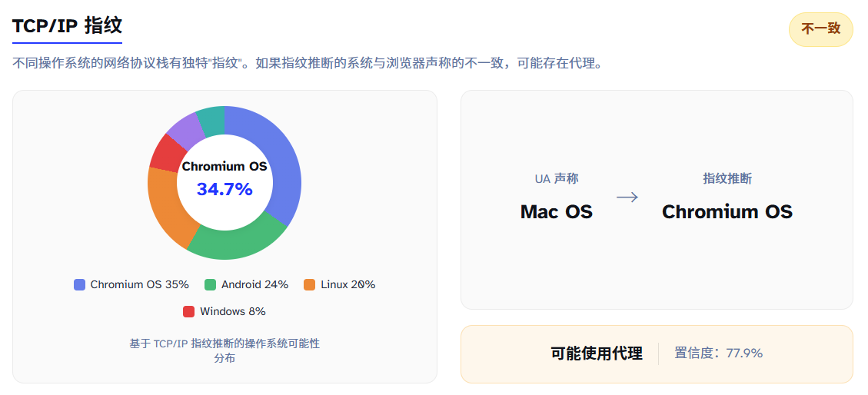Toggle the Windows 8% legend label
868x395 pixels.
coord(232,312)
